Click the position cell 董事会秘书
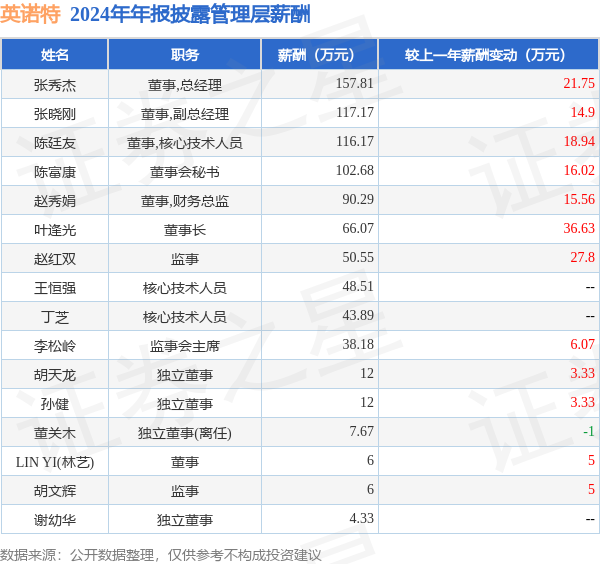The height and width of the screenshot is (564, 600). pos(185,172)
